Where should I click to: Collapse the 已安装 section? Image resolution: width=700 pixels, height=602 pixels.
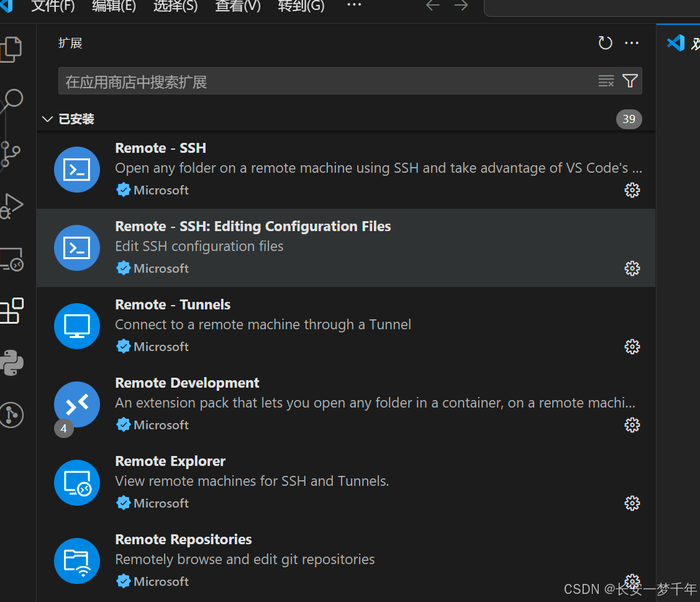pyautogui.click(x=47, y=119)
